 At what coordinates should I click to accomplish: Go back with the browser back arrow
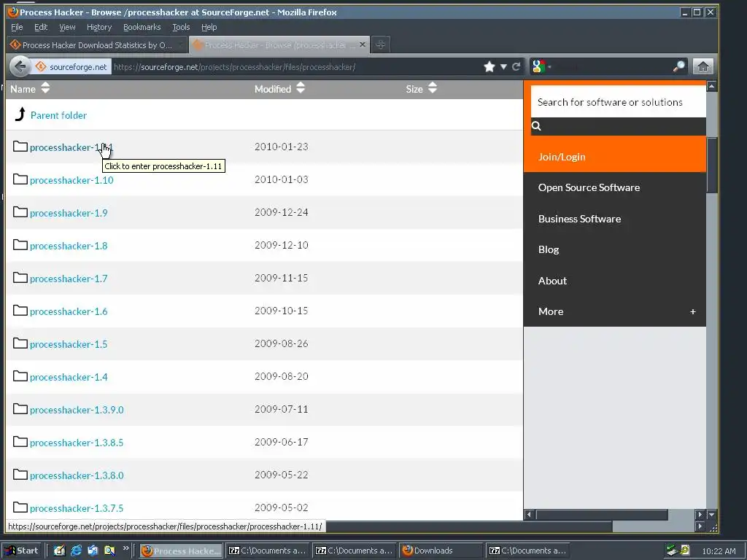[20, 66]
